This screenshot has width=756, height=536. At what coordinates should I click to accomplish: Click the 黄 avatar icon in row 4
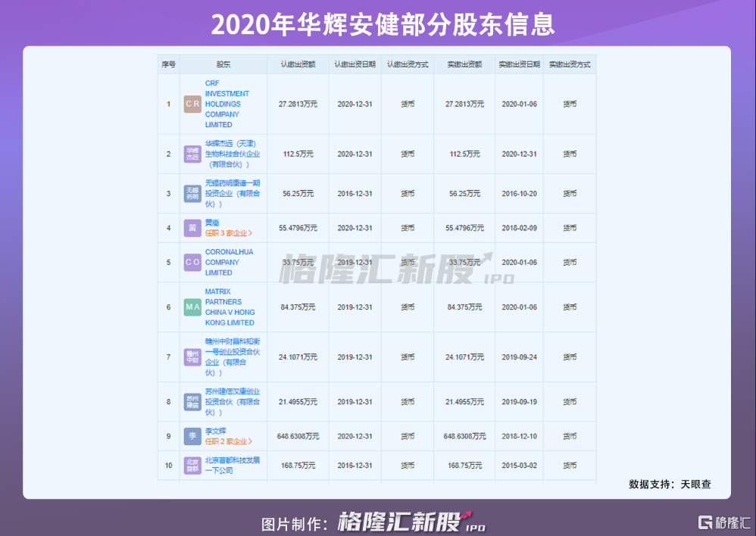point(192,228)
